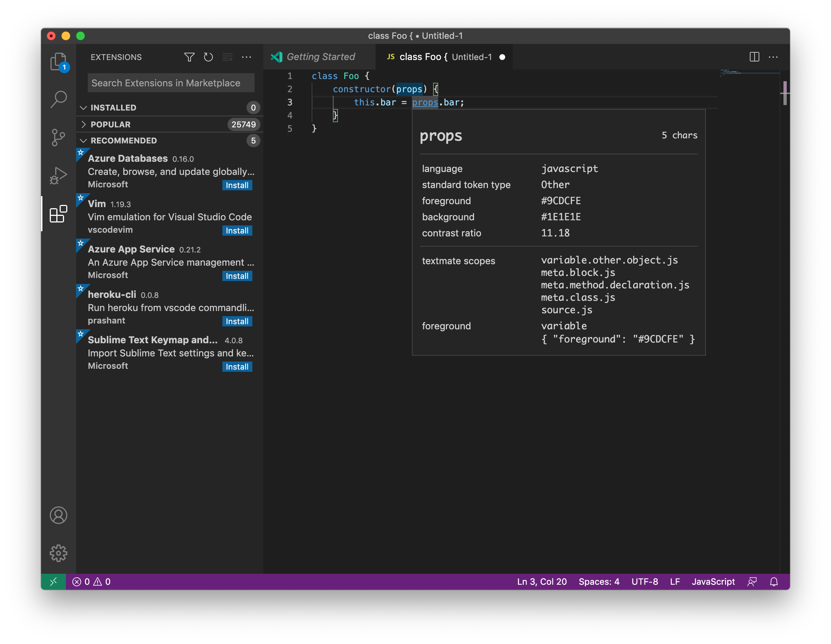831x644 pixels.
Task: Install the heroku-cli extension
Action: [x=237, y=321]
